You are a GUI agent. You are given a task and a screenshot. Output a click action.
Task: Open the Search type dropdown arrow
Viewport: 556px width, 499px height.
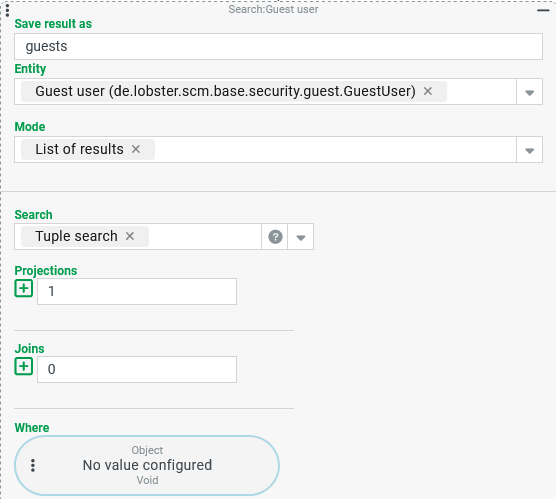point(301,237)
